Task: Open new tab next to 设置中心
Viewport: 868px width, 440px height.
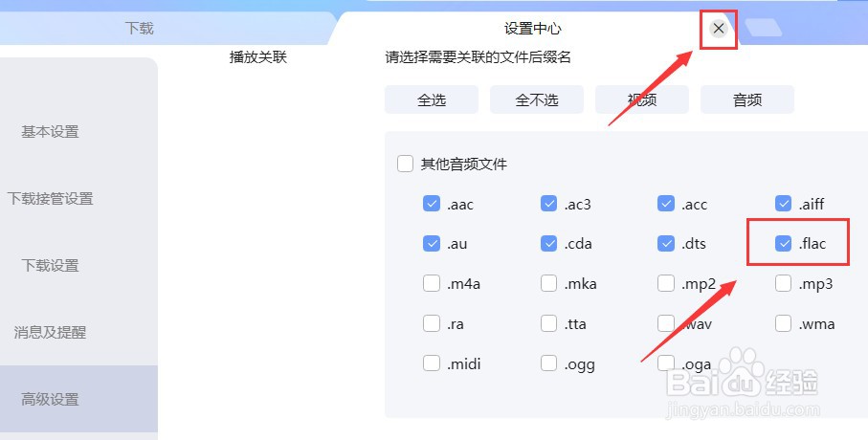Action: [764, 28]
